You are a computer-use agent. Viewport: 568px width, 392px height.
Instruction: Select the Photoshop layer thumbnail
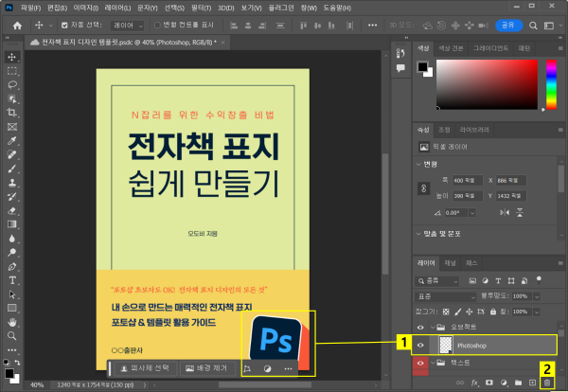click(443, 346)
